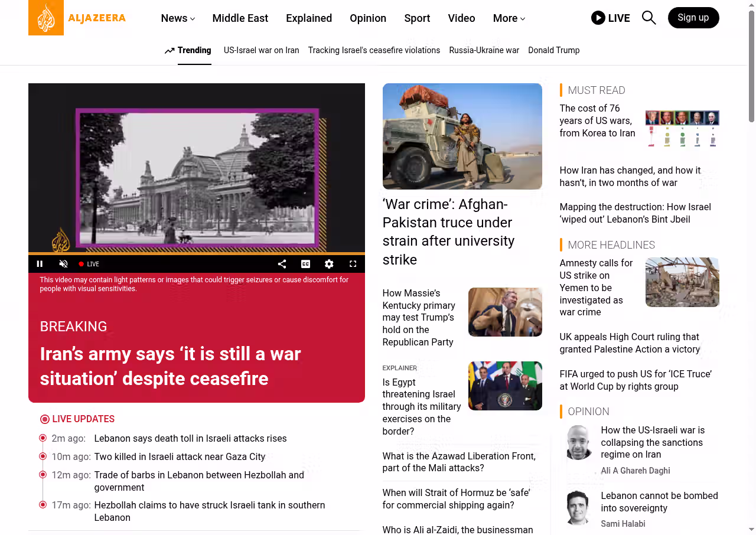Screen dimensions: 756x535
Task: Open the Russia-Ukraine war trending link
Action: (x=484, y=50)
